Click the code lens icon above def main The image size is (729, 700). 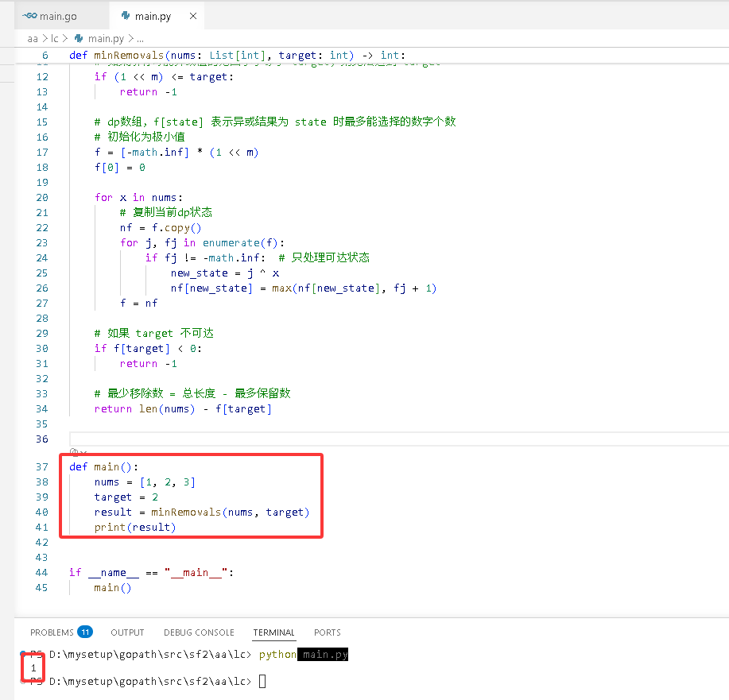coord(73,452)
